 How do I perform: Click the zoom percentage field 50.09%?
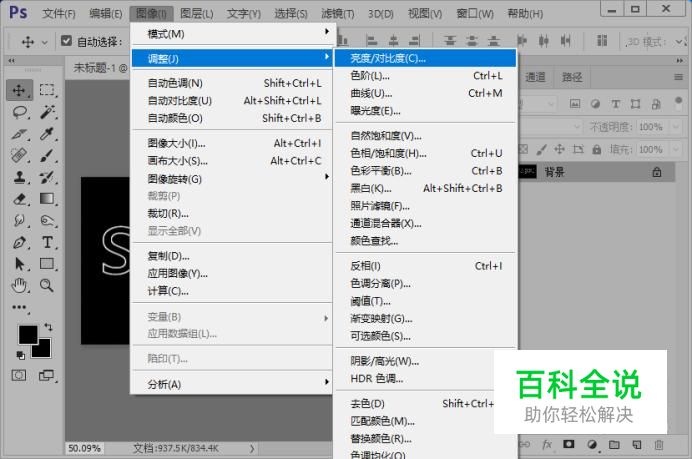[84, 448]
